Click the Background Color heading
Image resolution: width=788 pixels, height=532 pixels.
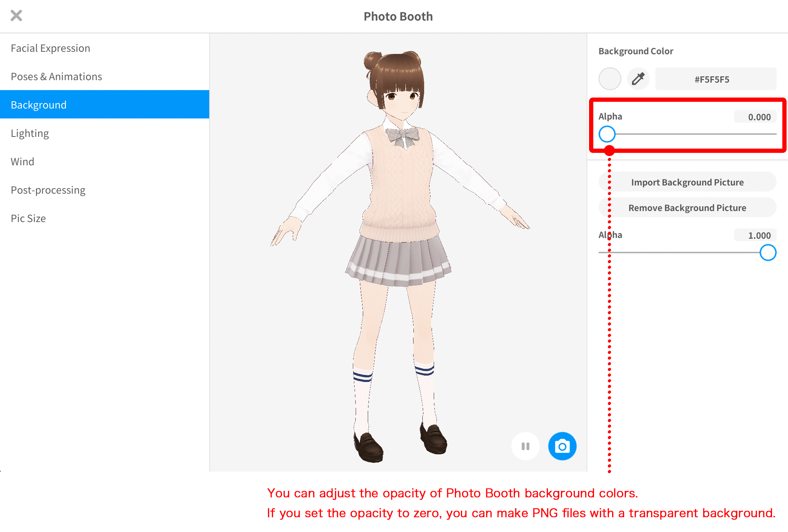pyautogui.click(x=636, y=51)
